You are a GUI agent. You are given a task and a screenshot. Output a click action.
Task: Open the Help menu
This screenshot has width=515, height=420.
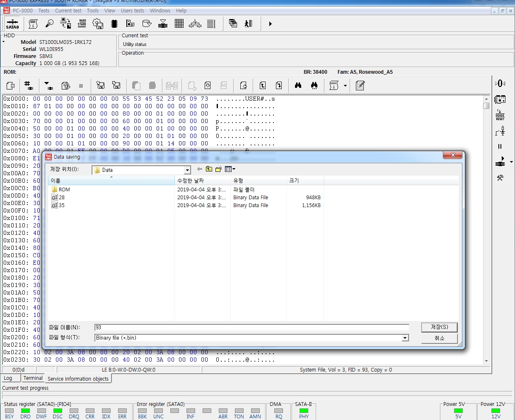181,11
